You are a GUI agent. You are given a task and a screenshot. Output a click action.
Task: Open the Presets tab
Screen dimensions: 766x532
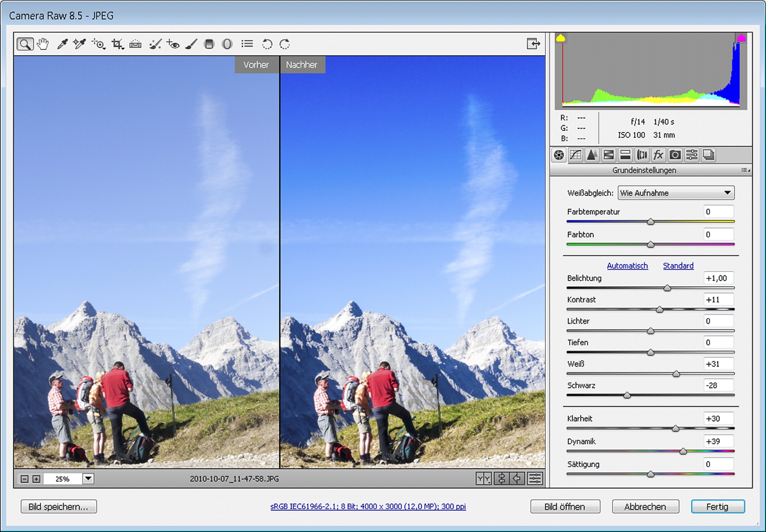[x=692, y=155]
